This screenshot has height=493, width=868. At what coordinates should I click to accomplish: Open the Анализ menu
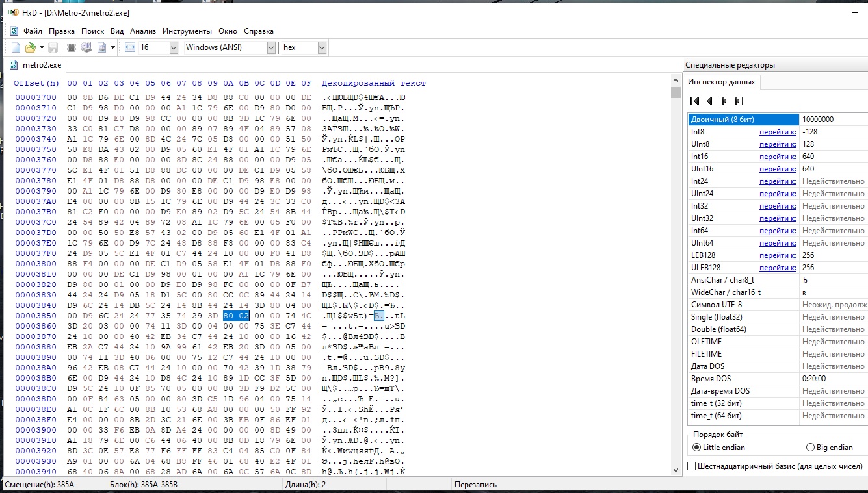tap(142, 31)
